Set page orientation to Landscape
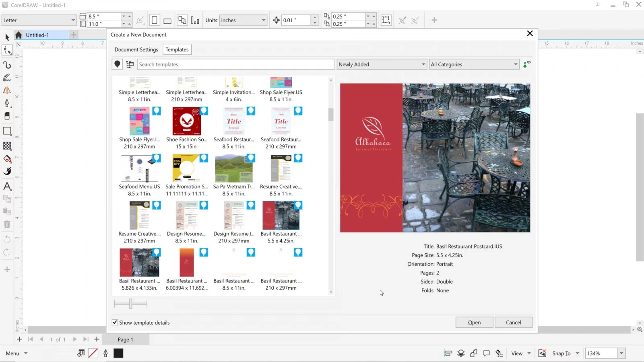The width and height of the screenshot is (644, 362). (167, 20)
